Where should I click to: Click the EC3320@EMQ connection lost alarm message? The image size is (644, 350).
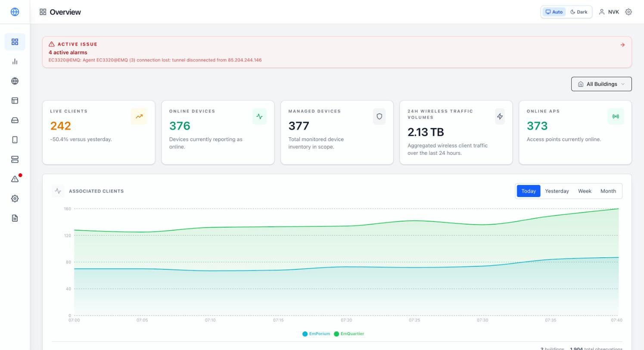point(155,60)
